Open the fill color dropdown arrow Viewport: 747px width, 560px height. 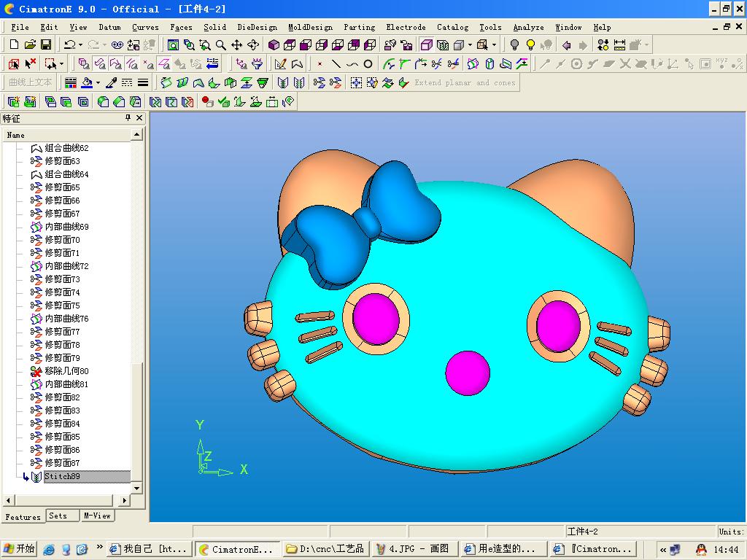tap(98, 82)
